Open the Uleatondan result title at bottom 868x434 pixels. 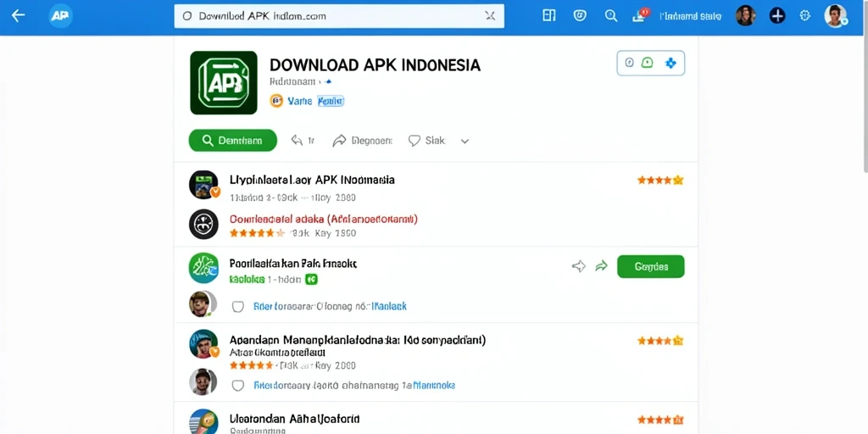coord(294,419)
